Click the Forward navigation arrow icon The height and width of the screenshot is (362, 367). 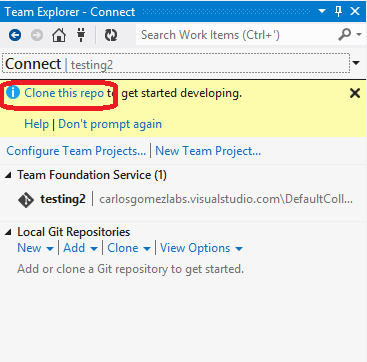point(37,35)
